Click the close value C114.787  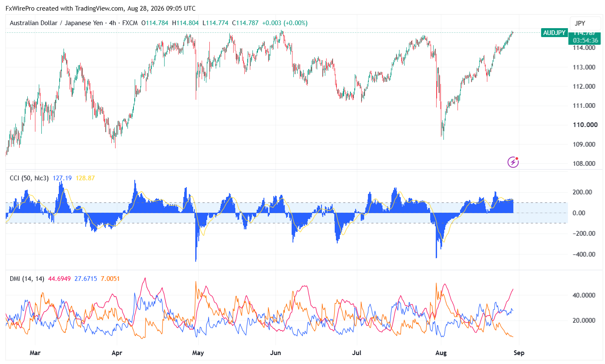tap(245, 23)
